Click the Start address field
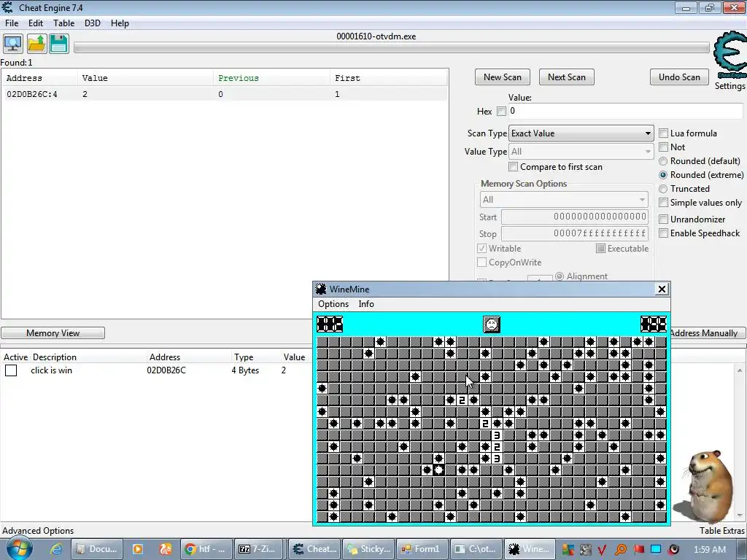This screenshot has width=747, height=560. pos(575,217)
